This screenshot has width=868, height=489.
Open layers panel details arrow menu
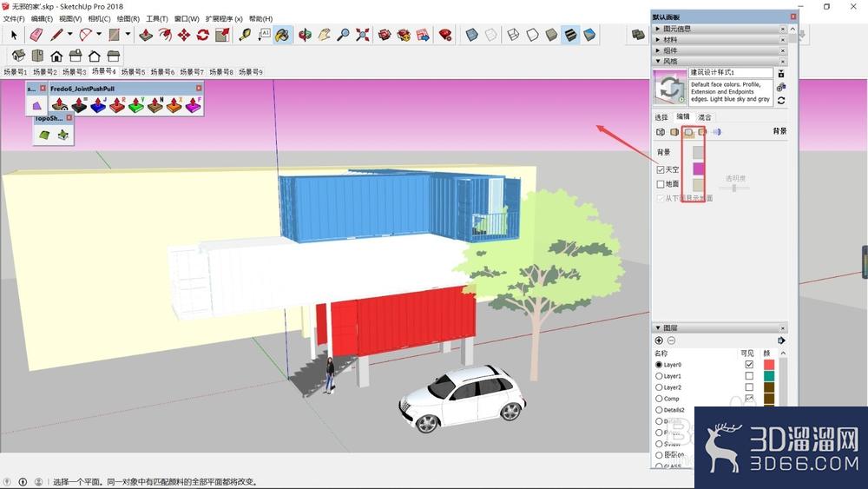(x=780, y=340)
